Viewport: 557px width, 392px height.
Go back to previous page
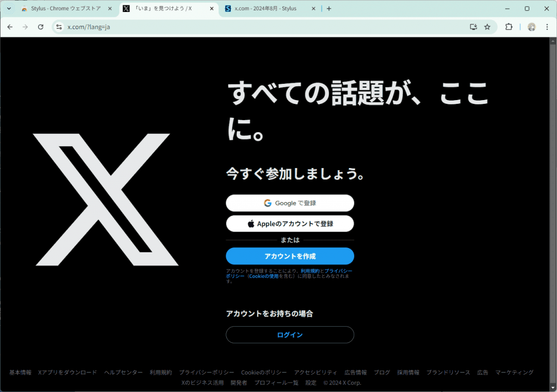[x=10, y=27]
